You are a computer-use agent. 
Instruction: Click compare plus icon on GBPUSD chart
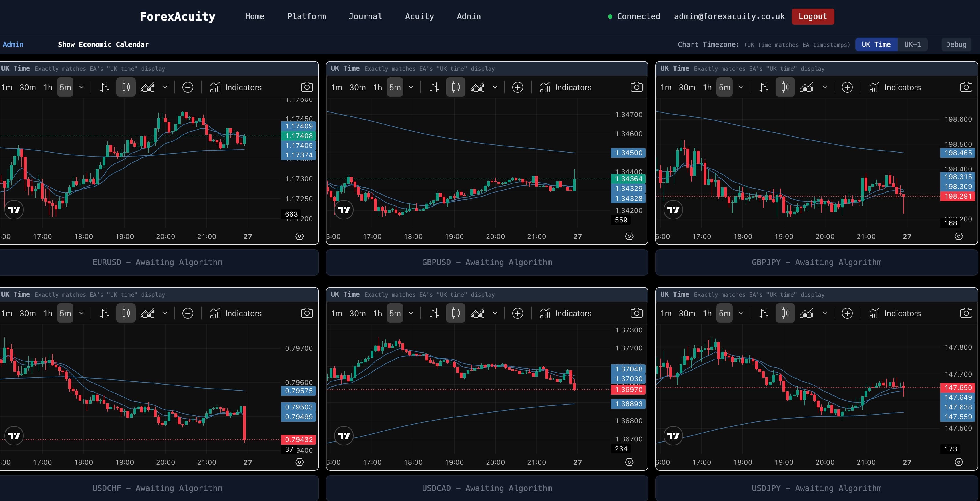[517, 87]
